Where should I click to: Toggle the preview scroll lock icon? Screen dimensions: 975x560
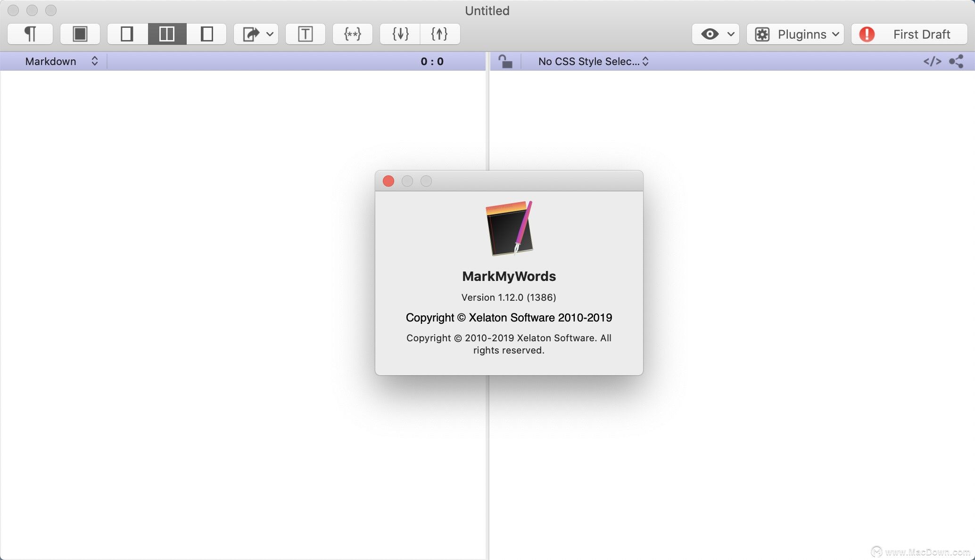505,61
